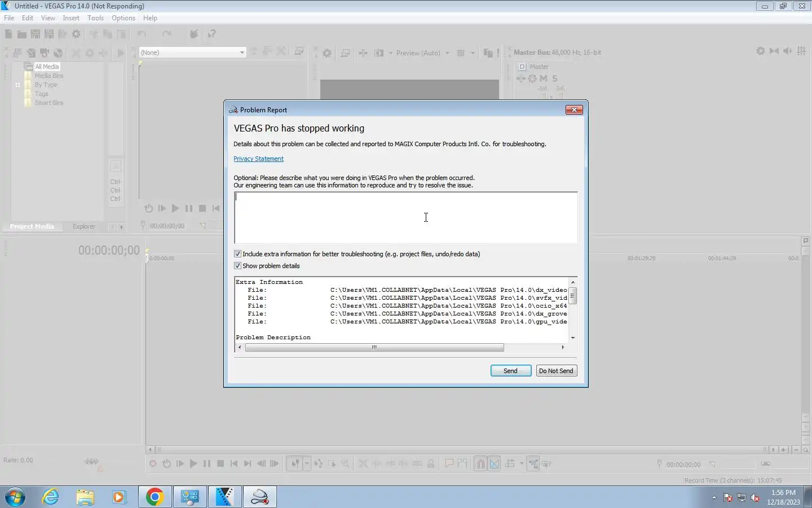Click the timeline horizontal scrollbar

[461, 450]
